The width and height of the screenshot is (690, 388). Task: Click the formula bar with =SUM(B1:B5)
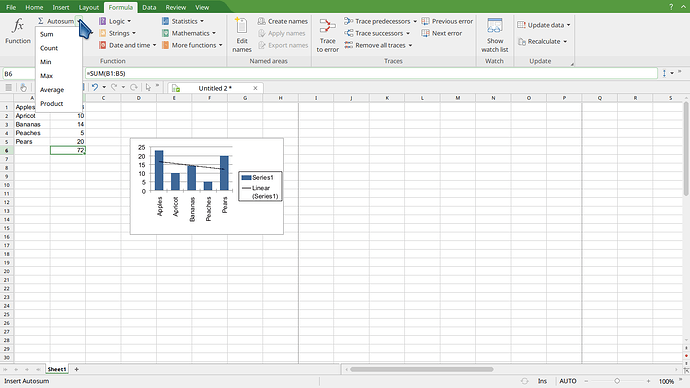371,73
